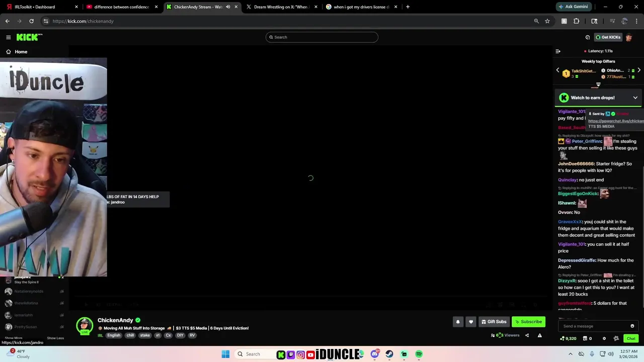Open a new browser tab
The image size is (644, 362).
(x=408, y=7)
